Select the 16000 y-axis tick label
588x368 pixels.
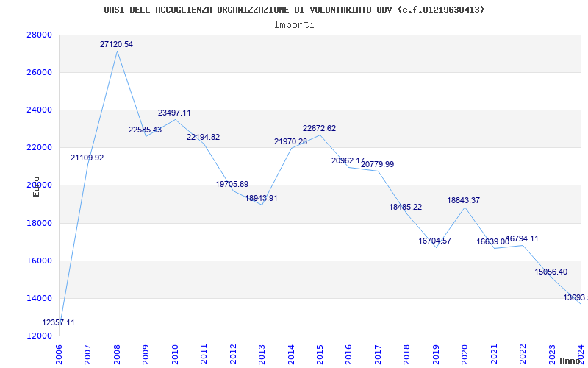point(39,261)
